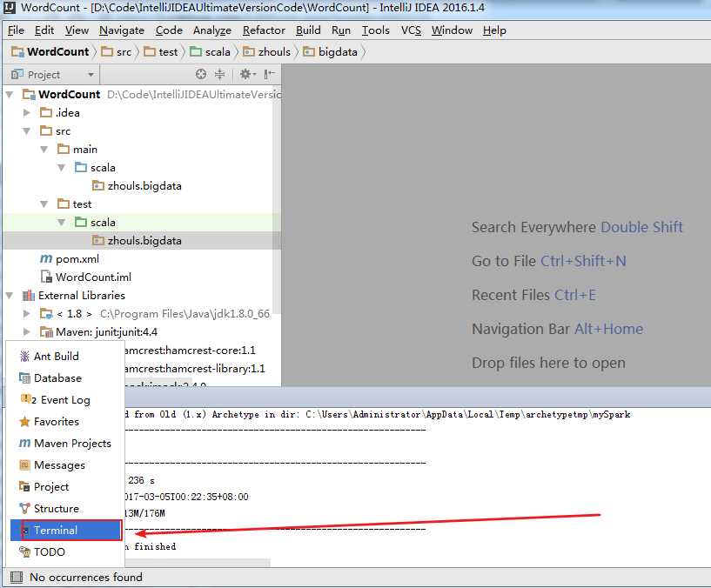Hide the Project tool window
The width and height of the screenshot is (711, 588).
pyautogui.click(x=270, y=74)
